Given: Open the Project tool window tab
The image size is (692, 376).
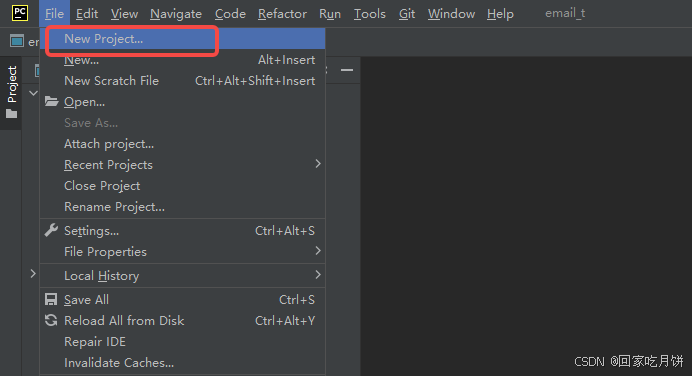Looking at the screenshot, I should coord(11,93).
